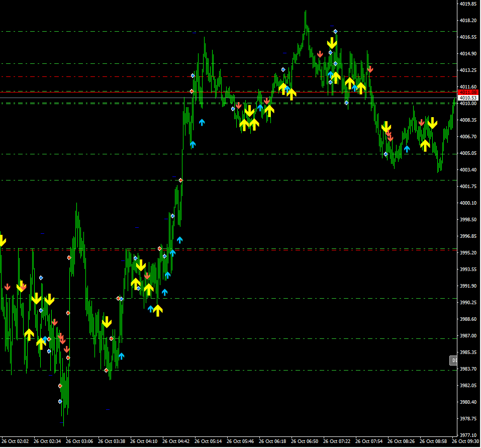Click the 26 Oct 03:38 time label
The image size is (481, 448).
(x=112, y=441)
